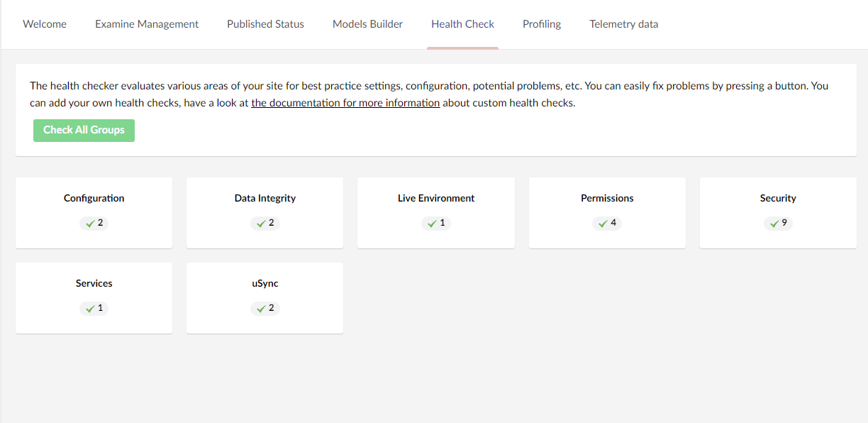Click the checkmark badge under uSync

(x=265, y=308)
